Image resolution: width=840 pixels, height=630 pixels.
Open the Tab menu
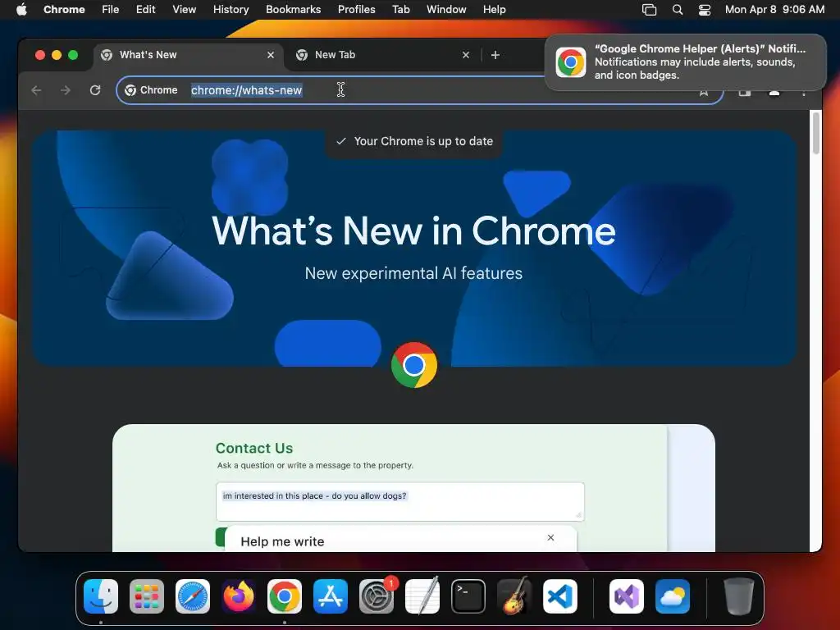[400, 9]
